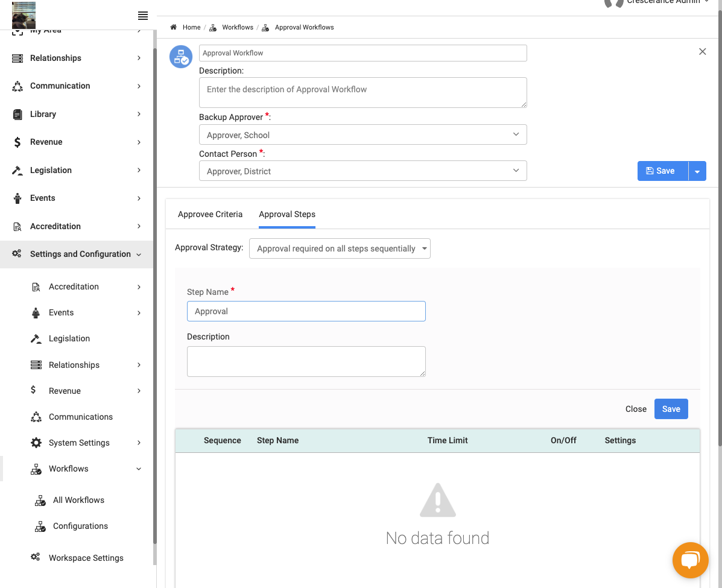Click the Workspace Settings gears icon
722x588 pixels.
click(x=36, y=557)
